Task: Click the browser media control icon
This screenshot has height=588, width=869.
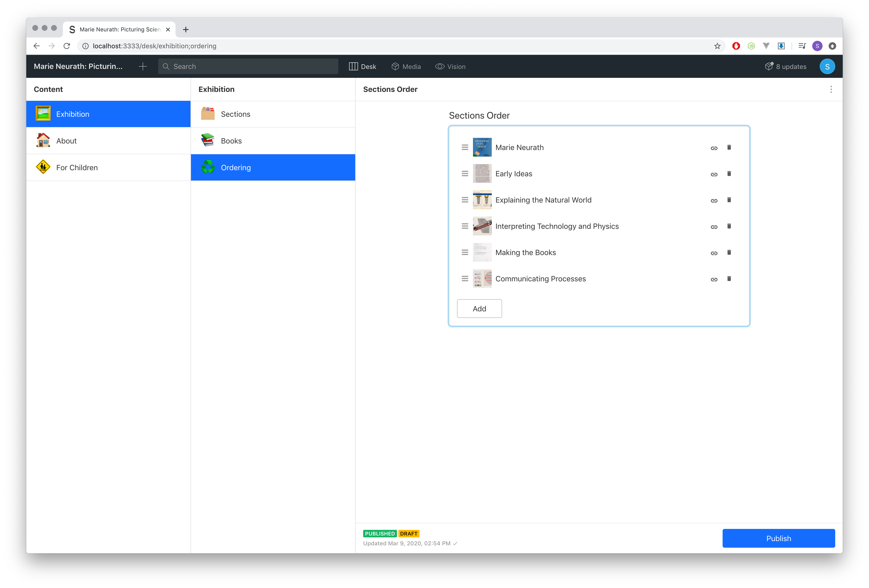Action: [802, 46]
